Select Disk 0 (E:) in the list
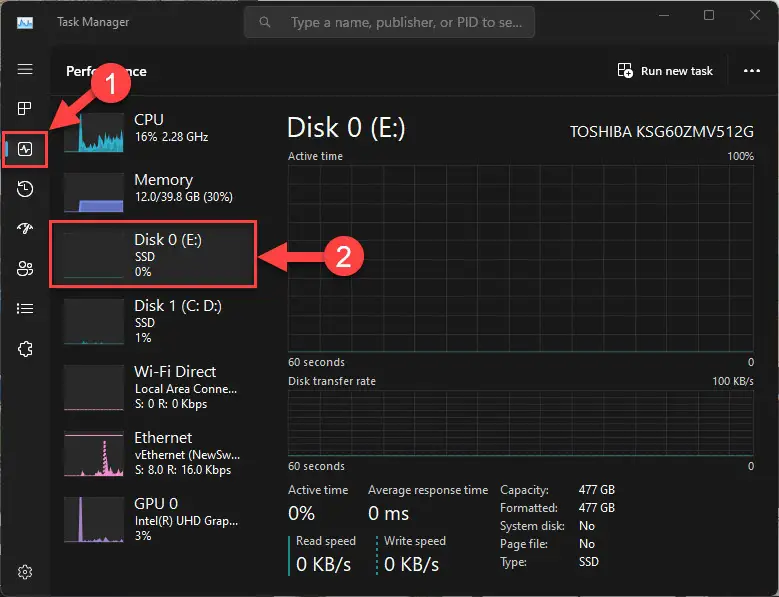This screenshot has height=597, width=779. pos(153,254)
